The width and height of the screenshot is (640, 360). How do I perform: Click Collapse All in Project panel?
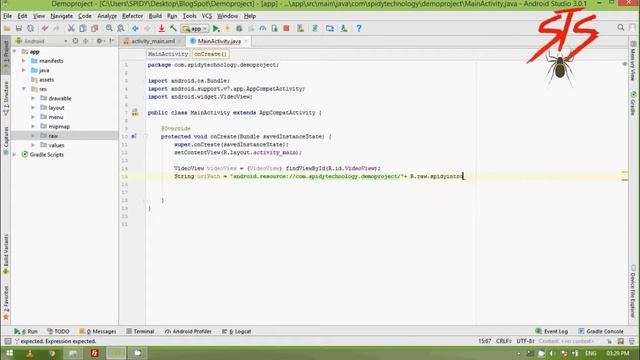[86, 41]
